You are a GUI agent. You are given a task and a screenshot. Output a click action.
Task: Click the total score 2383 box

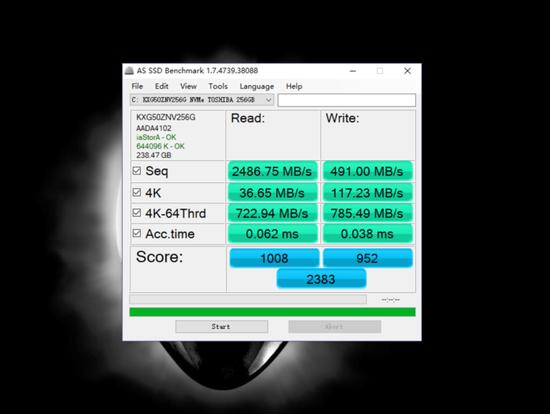pyautogui.click(x=321, y=279)
